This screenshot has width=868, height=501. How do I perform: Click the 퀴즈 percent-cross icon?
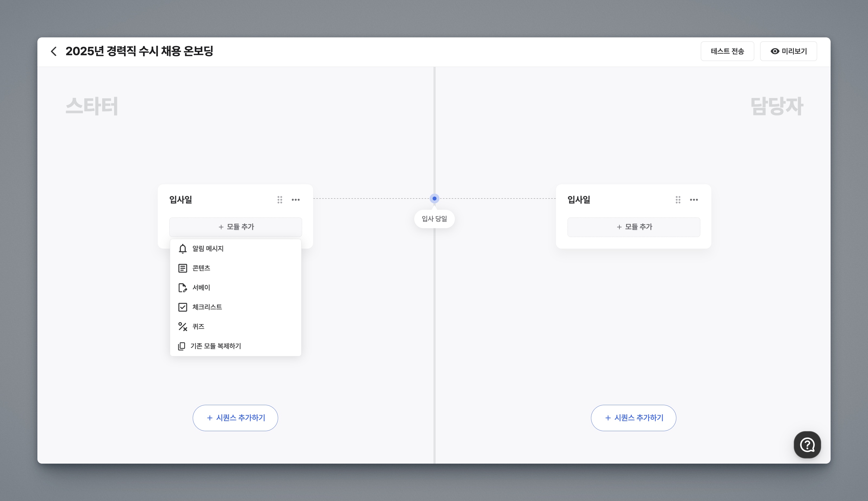[x=183, y=327]
